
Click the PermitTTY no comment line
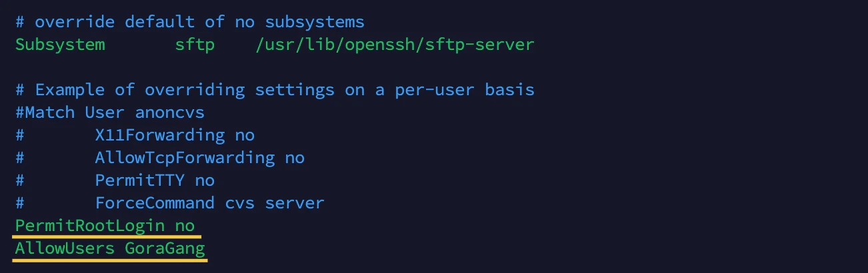pos(115,180)
